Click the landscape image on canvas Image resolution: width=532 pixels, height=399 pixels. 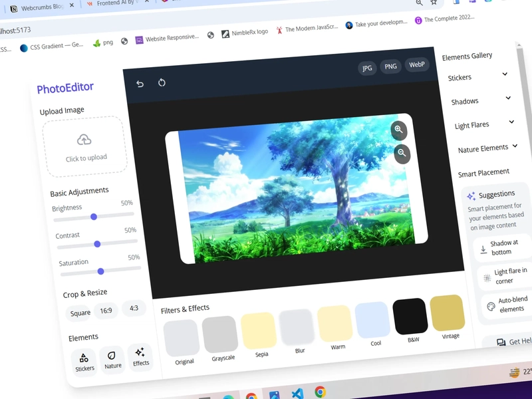pyautogui.click(x=295, y=188)
